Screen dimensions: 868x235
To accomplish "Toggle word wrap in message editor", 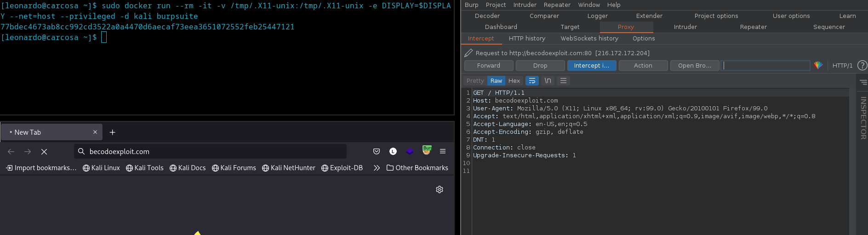I will [532, 80].
